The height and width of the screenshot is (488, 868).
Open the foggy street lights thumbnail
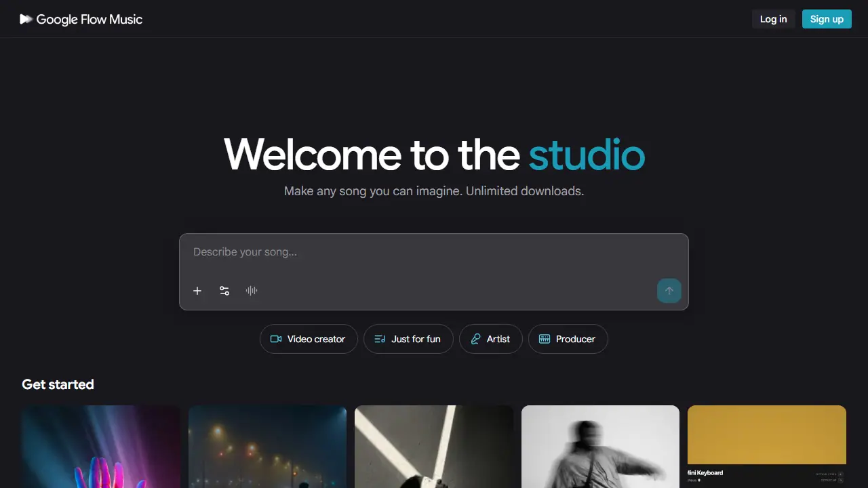[x=267, y=447]
